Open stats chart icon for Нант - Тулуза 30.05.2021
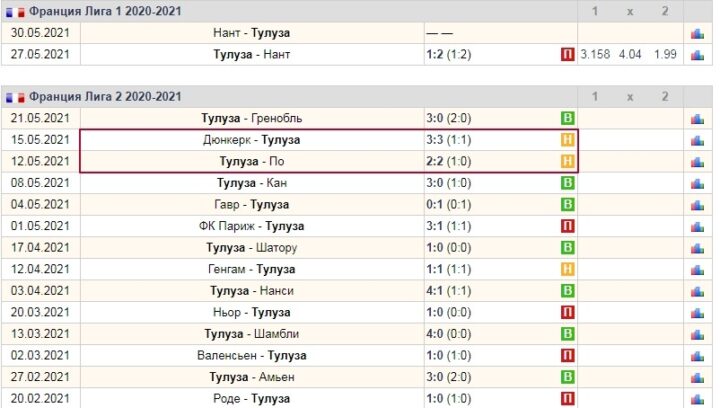The width and height of the screenshot is (720, 408). (697, 34)
